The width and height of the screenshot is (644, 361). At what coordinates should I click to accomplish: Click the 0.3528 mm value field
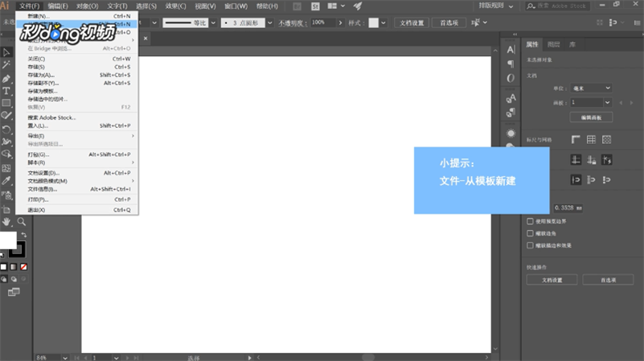tap(568, 207)
